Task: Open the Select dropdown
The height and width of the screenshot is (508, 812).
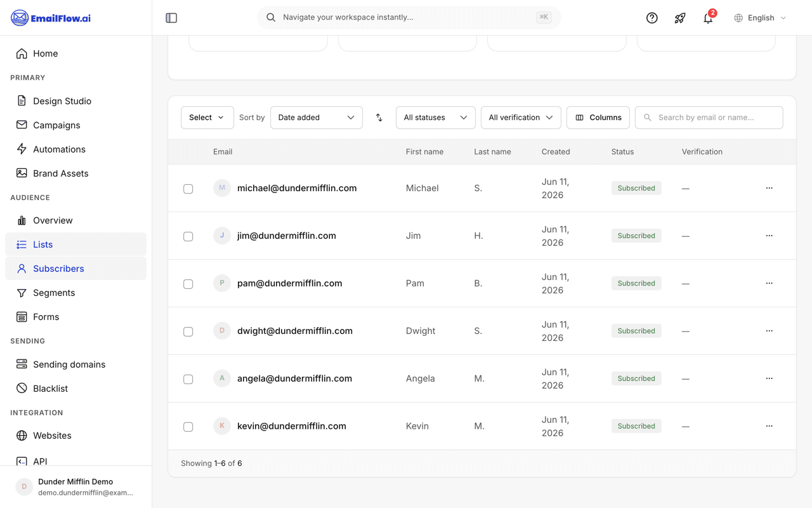Action: pos(207,117)
